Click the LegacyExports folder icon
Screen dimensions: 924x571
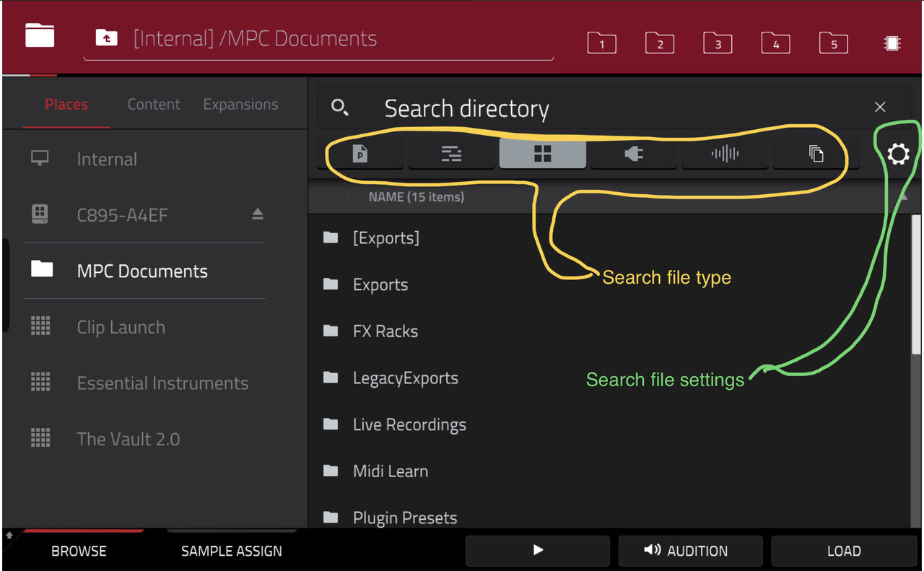331,378
